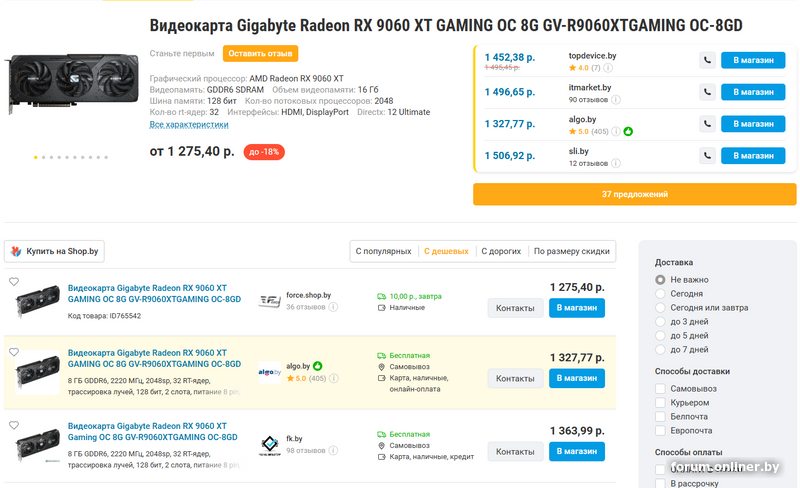Click 'В магазин' for 1 363,99 р. listing
Image resolution: width=800 pixels, height=488 pixels.
tap(577, 452)
